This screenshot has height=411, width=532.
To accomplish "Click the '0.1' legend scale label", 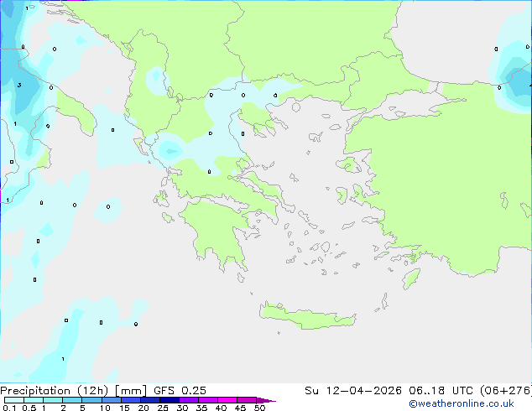I will pos(9,408).
